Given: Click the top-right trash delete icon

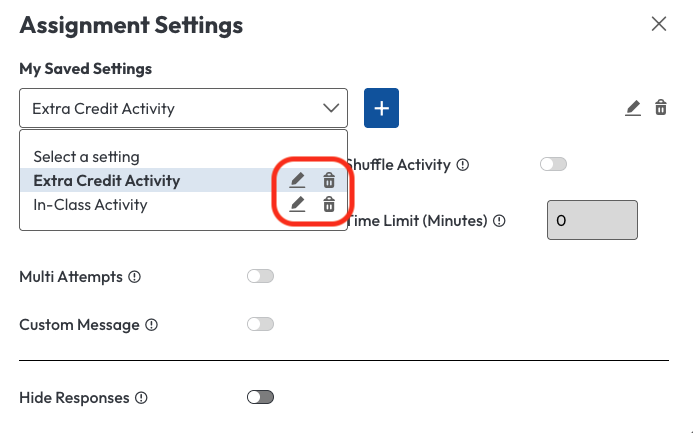Looking at the screenshot, I should point(661,107).
